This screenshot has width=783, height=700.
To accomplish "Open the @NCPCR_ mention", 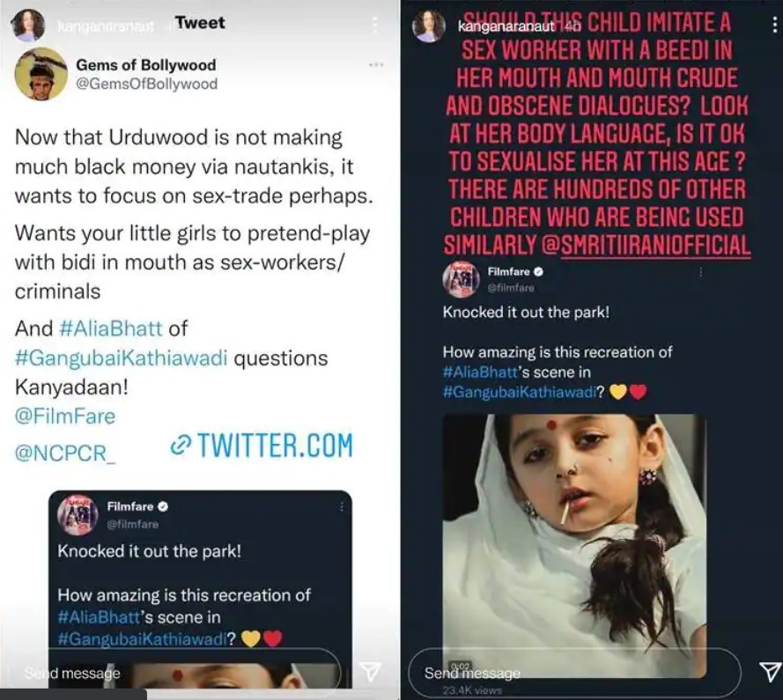I will [x=64, y=453].
